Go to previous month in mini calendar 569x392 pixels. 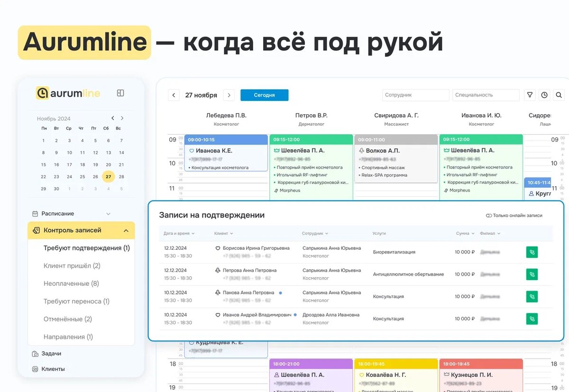[113, 118]
